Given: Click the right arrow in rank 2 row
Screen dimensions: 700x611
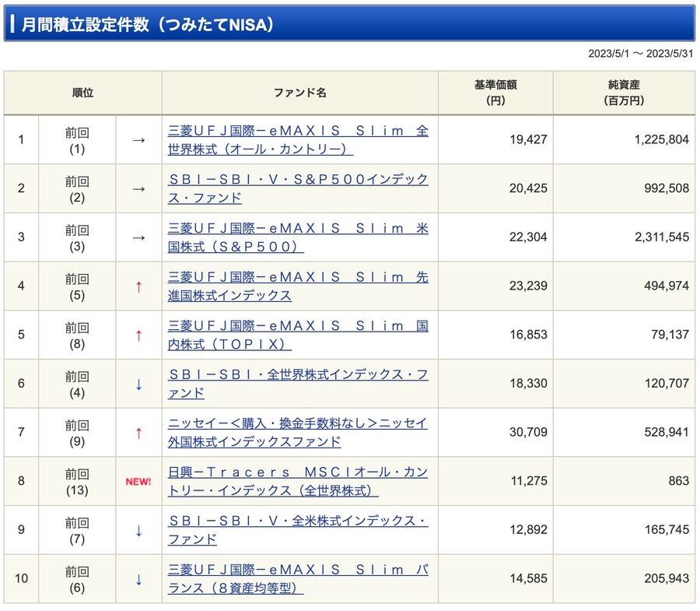Looking at the screenshot, I should [138, 189].
